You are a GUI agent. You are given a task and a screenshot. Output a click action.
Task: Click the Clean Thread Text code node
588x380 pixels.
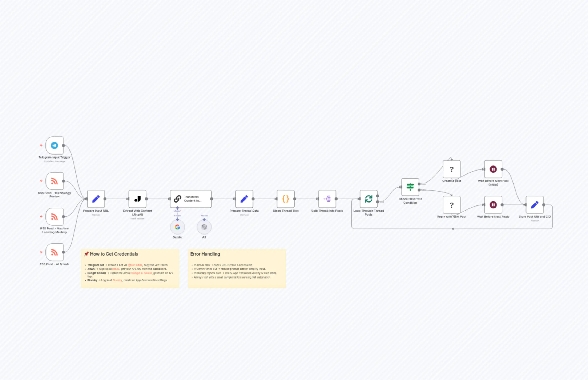[286, 199]
